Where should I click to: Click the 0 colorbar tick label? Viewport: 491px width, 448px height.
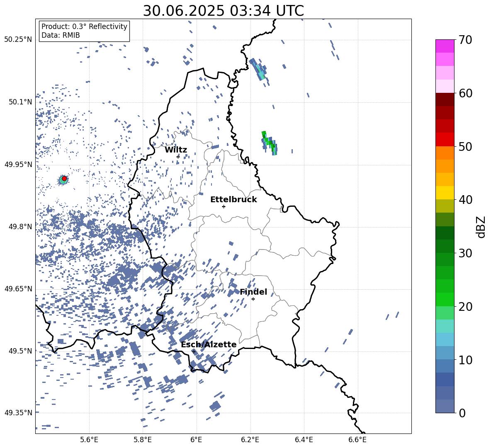click(x=462, y=413)
